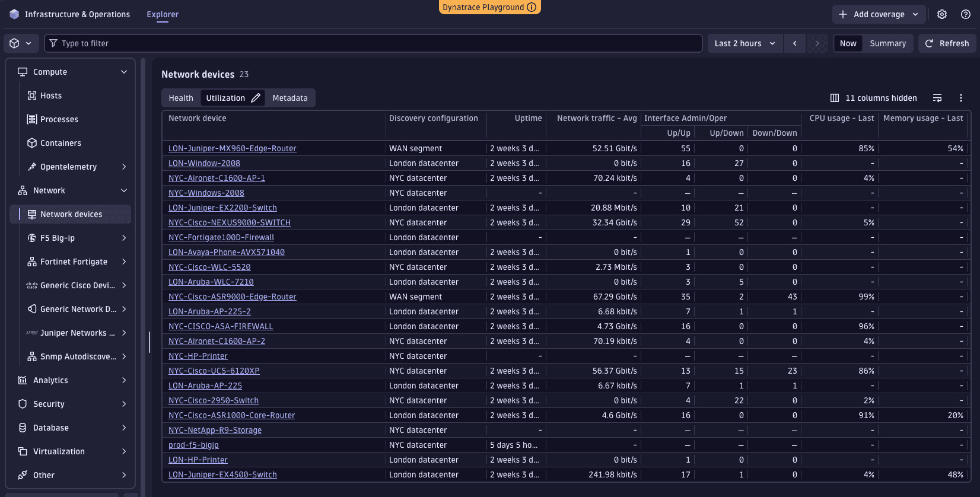Edit the Utilization view pencil icon
980x497 pixels.
(x=256, y=98)
